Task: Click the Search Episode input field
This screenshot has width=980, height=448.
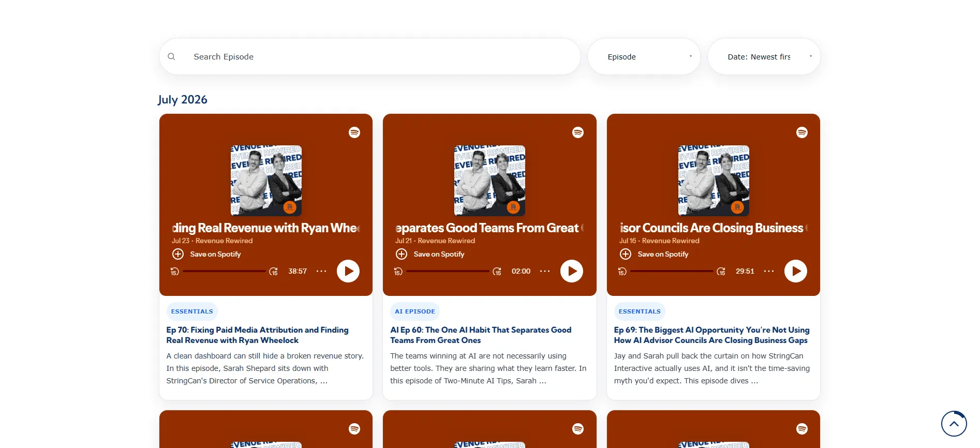Action: (370, 56)
